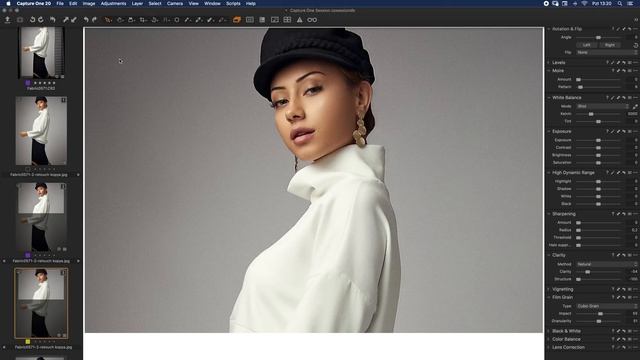Click the Lens Correction panel title
Image resolution: width=640 pixels, height=360 pixels.
point(568,347)
